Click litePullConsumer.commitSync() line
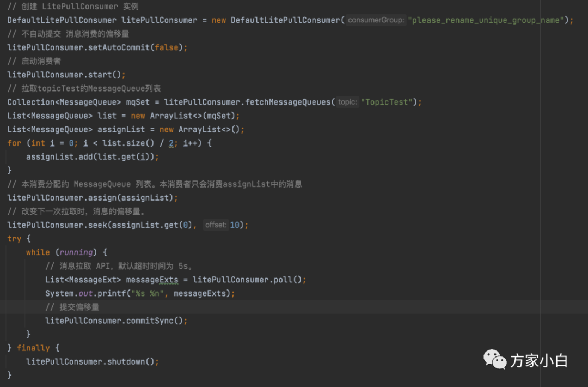The width and height of the screenshot is (588, 387). pyautogui.click(x=117, y=321)
